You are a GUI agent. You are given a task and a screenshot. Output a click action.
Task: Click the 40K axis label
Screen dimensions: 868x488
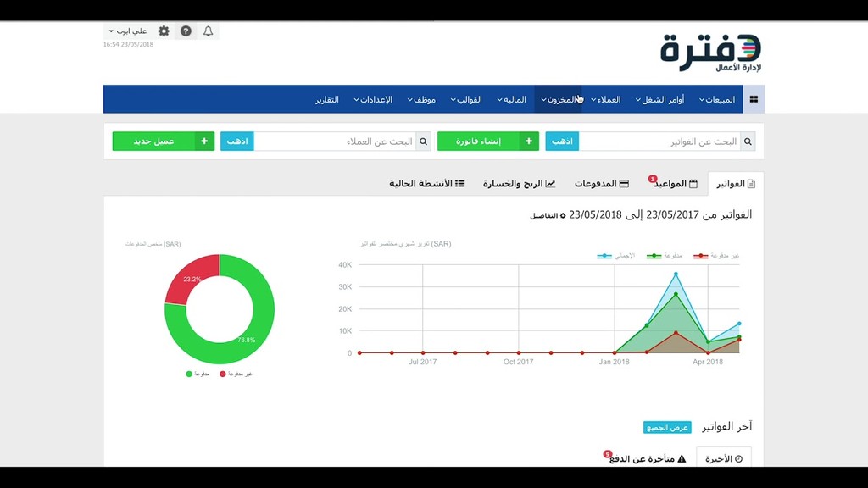tap(345, 265)
